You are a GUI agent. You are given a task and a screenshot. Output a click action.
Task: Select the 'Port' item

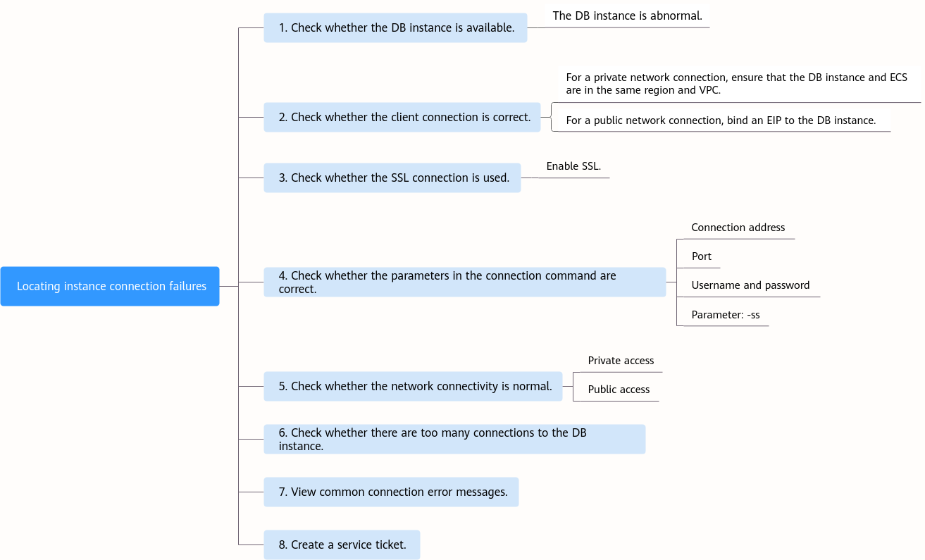(701, 256)
